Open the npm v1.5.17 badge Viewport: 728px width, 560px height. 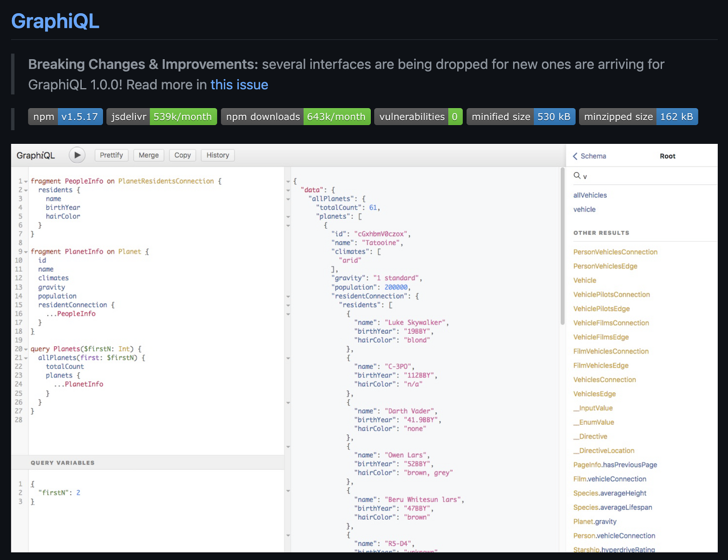click(65, 117)
